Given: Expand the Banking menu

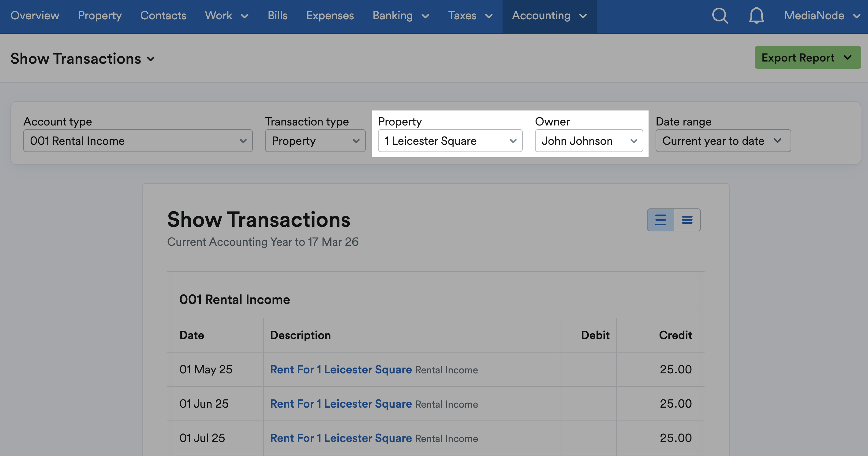Looking at the screenshot, I should [401, 16].
